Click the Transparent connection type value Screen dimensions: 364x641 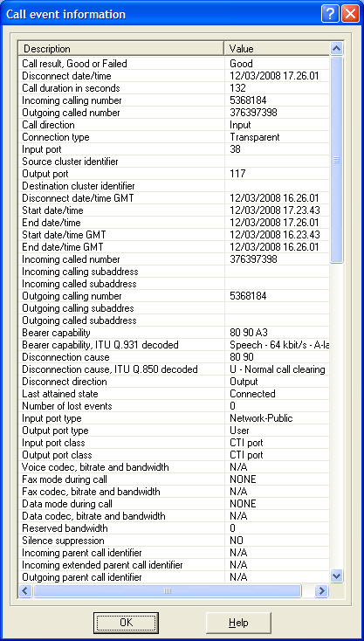(255, 137)
